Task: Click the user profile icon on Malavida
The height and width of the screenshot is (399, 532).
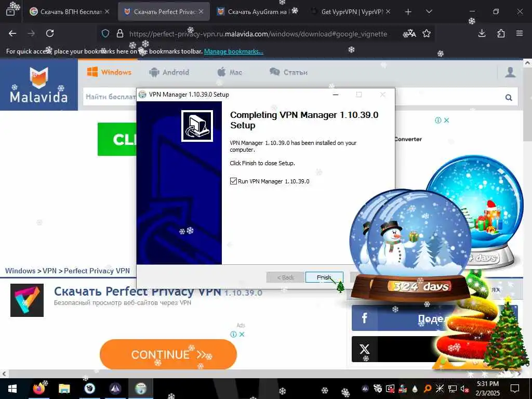Action: pyautogui.click(x=510, y=72)
